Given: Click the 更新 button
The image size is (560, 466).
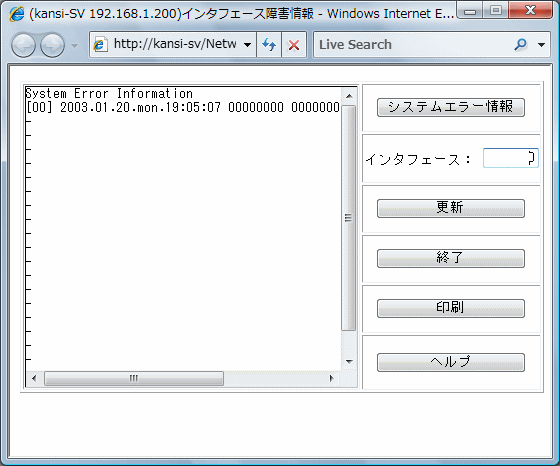Looking at the screenshot, I should (x=451, y=208).
